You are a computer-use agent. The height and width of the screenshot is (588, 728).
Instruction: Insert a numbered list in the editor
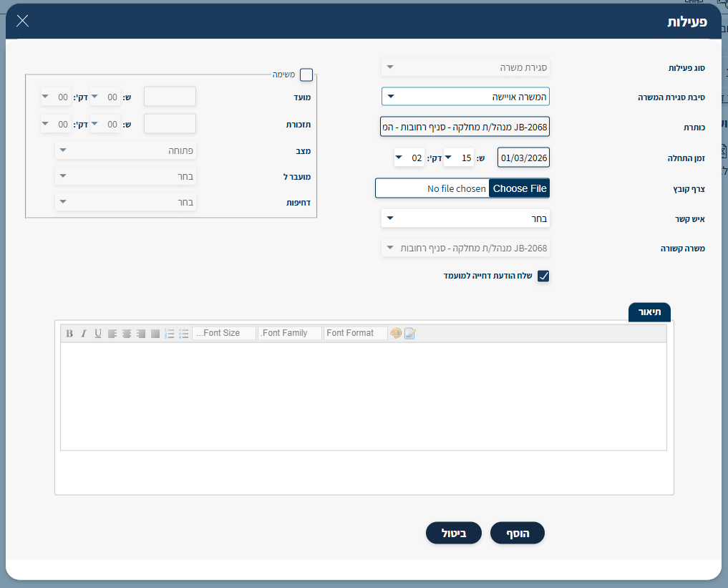(170, 333)
